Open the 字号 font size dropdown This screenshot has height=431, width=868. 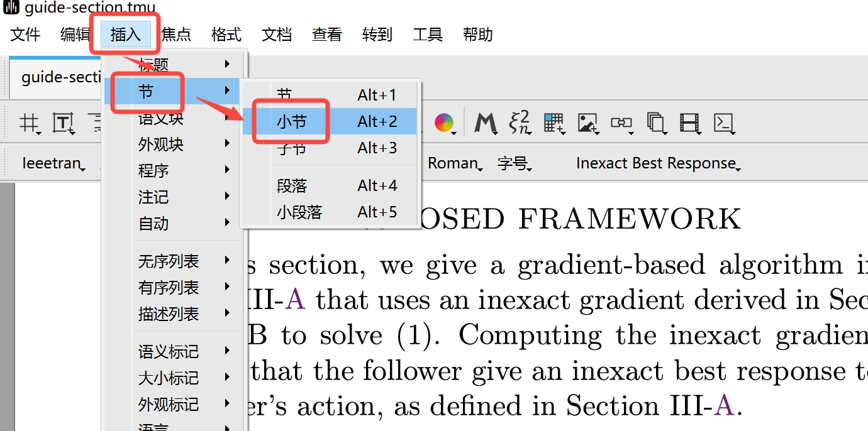click(x=515, y=163)
